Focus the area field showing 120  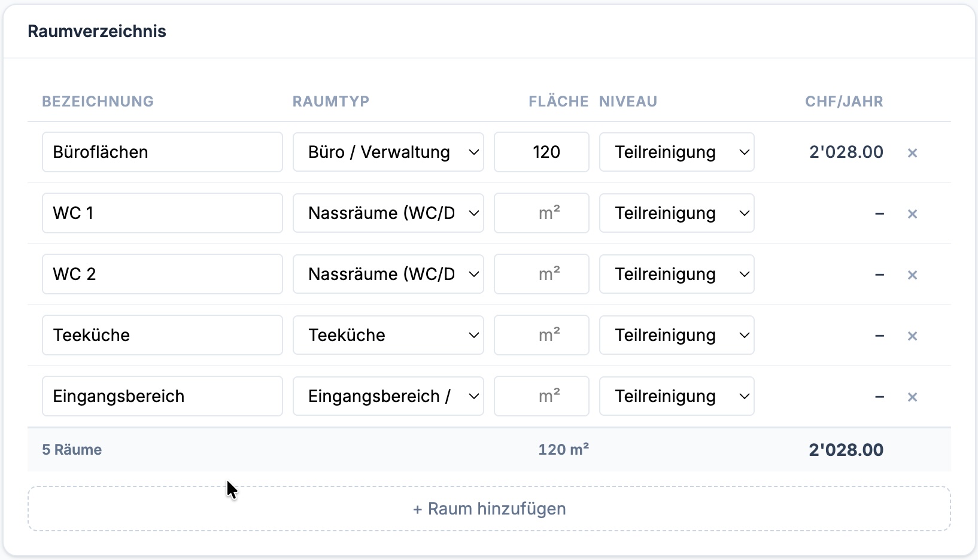click(541, 152)
